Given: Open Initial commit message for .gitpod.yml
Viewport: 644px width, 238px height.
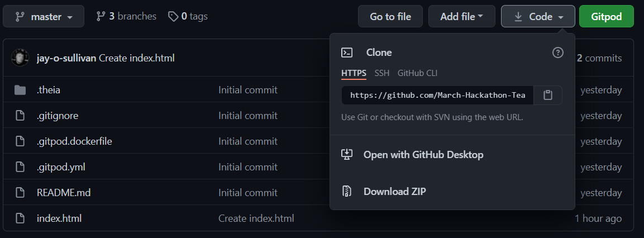Looking at the screenshot, I should pos(248,167).
